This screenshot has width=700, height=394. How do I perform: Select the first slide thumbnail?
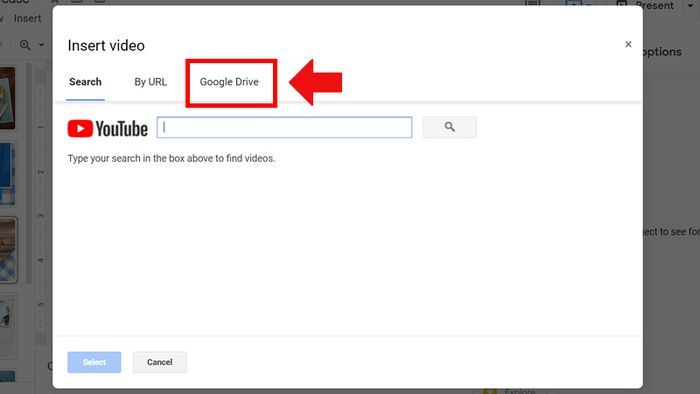pos(8,98)
